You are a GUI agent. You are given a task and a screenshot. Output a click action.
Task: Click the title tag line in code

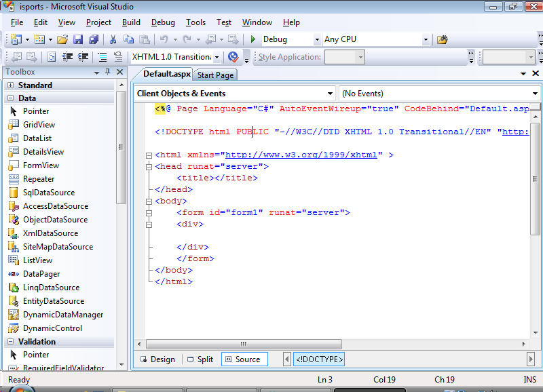tap(217, 178)
